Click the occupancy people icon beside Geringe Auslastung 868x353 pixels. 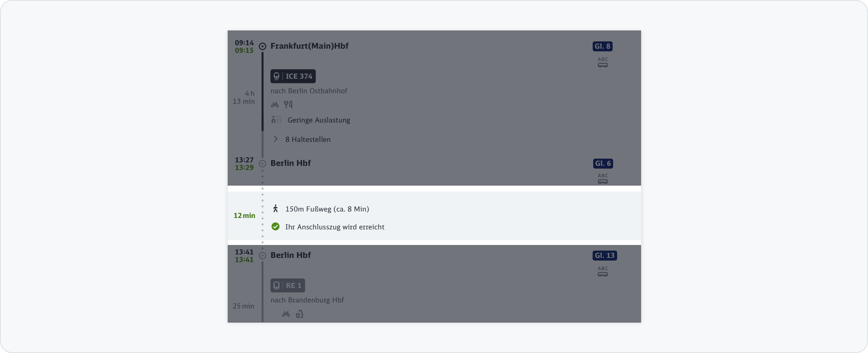(x=276, y=120)
